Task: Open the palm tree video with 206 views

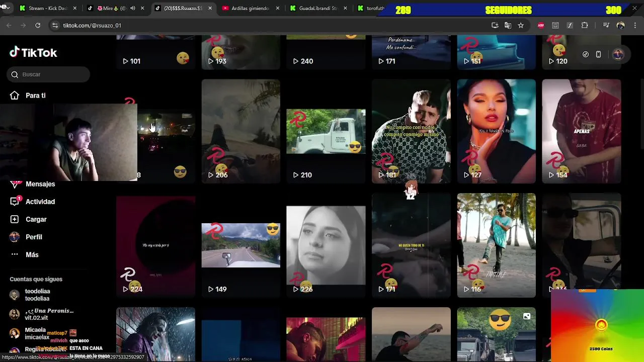Action: coord(240,131)
